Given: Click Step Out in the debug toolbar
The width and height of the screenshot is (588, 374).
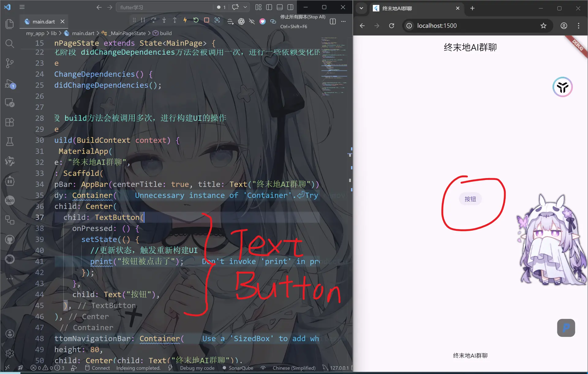Looking at the screenshot, I should point(175,20).
